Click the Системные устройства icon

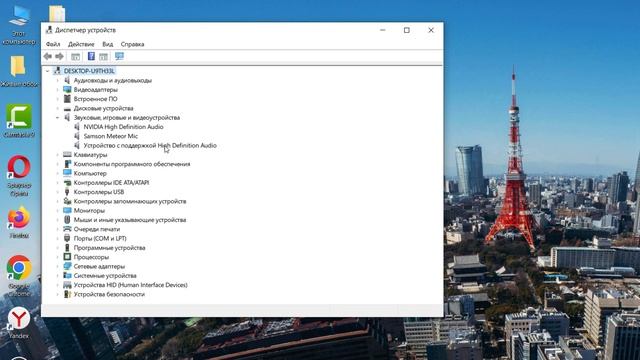click(67, 276)
